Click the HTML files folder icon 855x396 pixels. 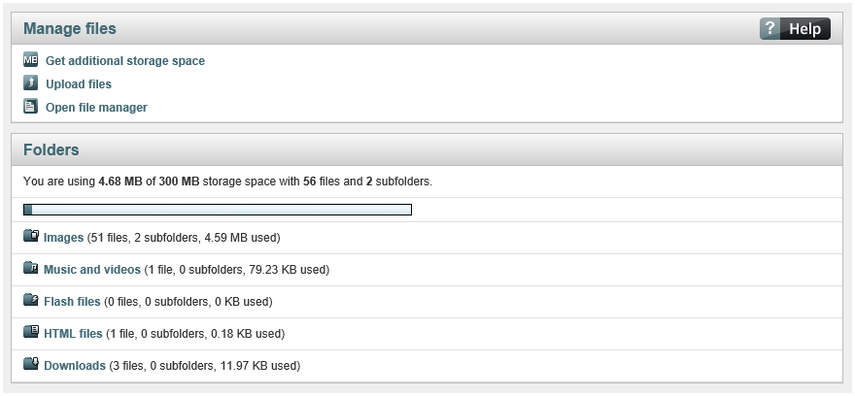[x=31, y=331]
